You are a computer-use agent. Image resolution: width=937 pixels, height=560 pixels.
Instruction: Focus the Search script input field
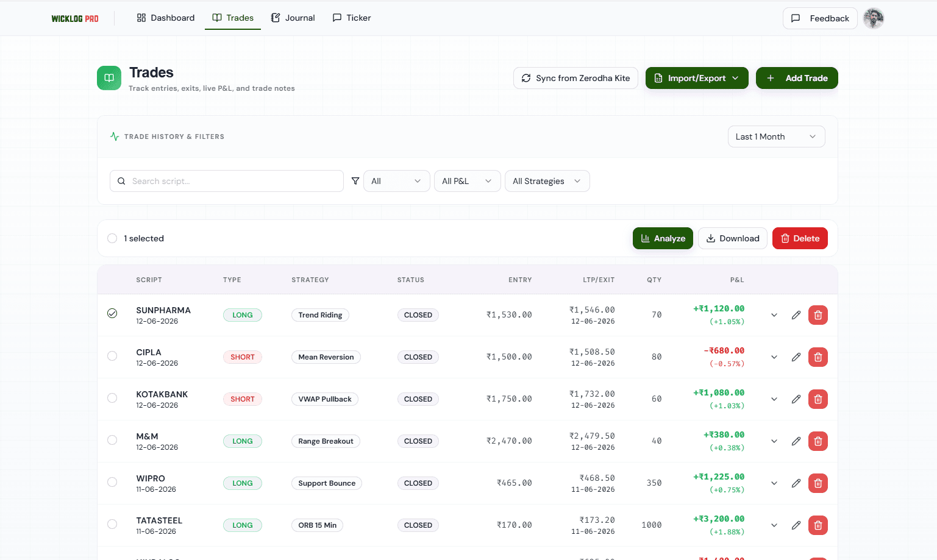tap(227, 181)
